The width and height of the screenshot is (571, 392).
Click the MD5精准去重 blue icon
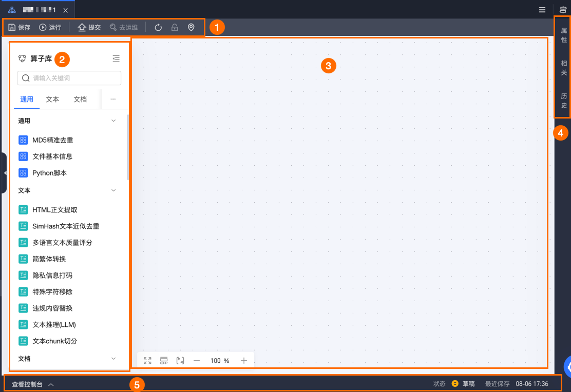coord(23,140)
